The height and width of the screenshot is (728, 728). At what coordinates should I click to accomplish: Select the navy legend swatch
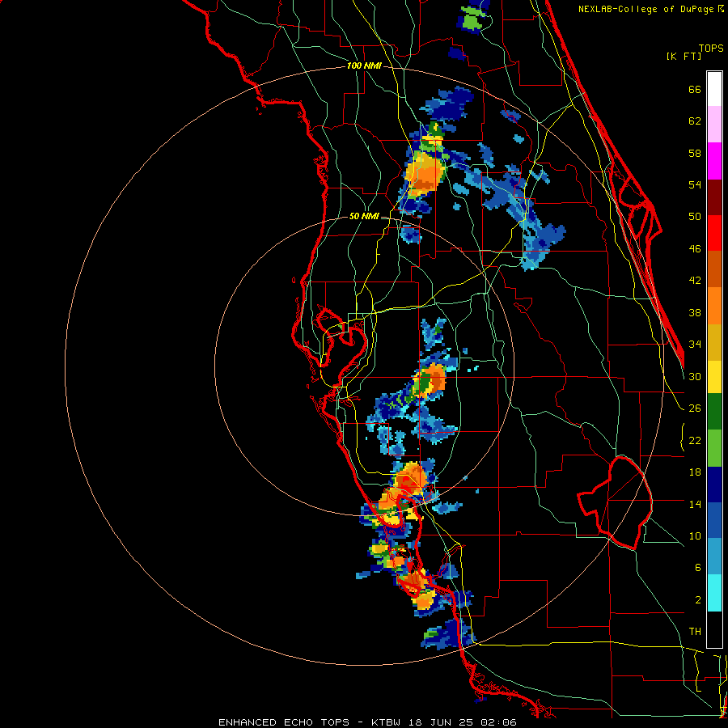(714, 485)
